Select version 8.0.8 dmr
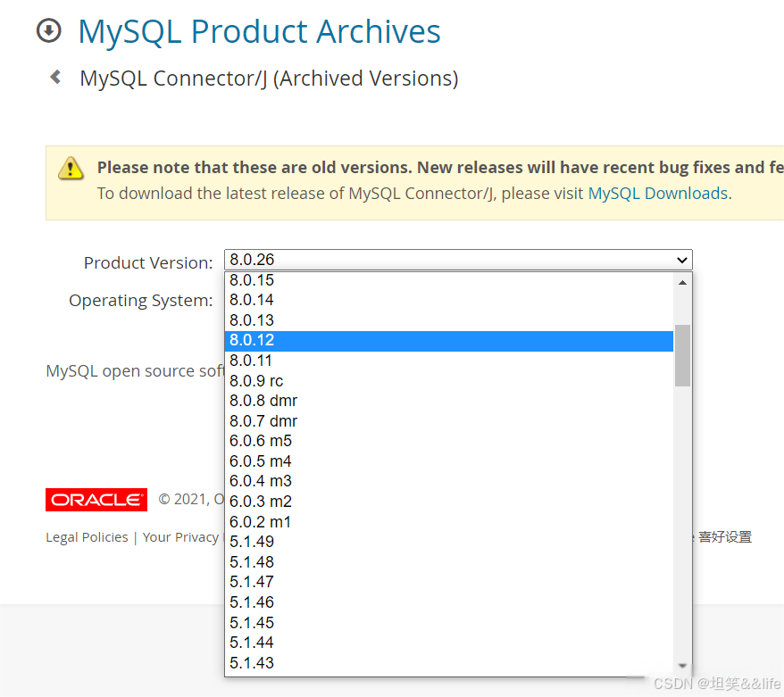The height and width of the screenshot is (697, 784). pos(449,402)
